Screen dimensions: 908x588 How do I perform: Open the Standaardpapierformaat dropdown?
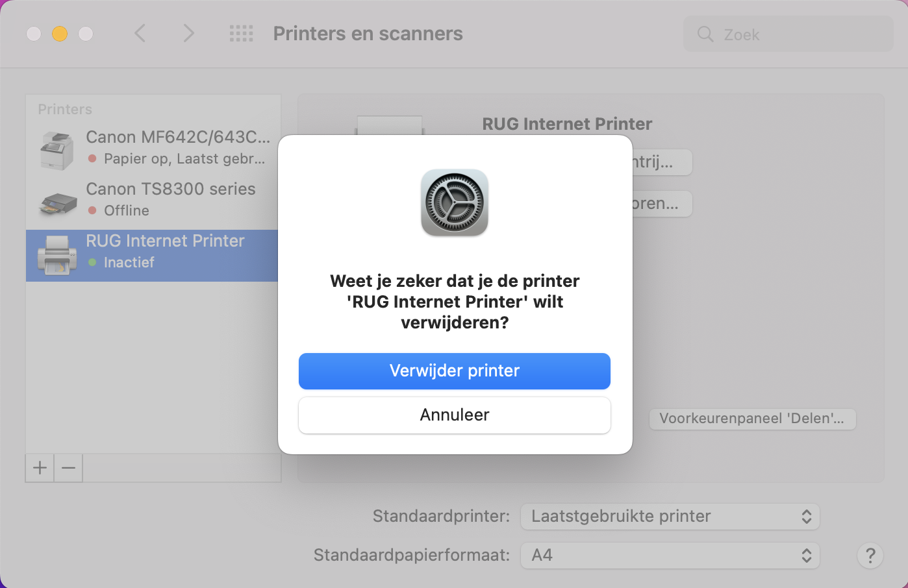click(670, 555)
